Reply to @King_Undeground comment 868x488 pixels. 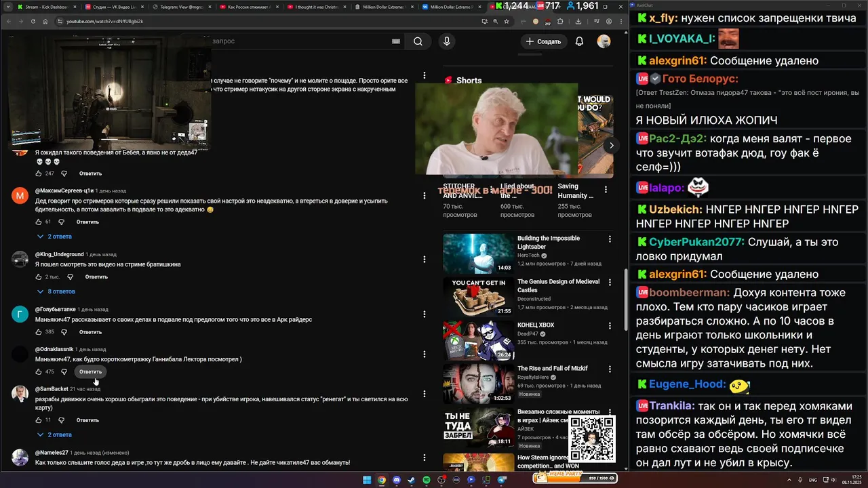(x=96, y=277)
